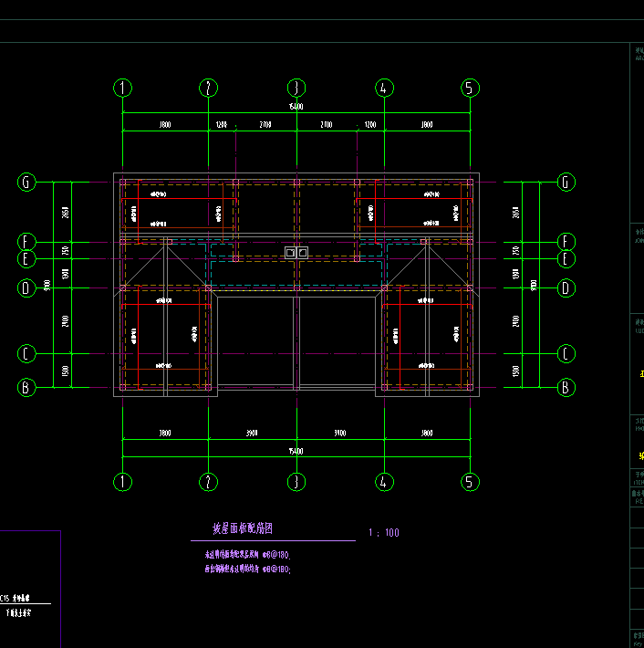Viewport: 644px width, 648px height.
Task: Select left dimension 1500 between C and B
Action: (x=65, y=371)
